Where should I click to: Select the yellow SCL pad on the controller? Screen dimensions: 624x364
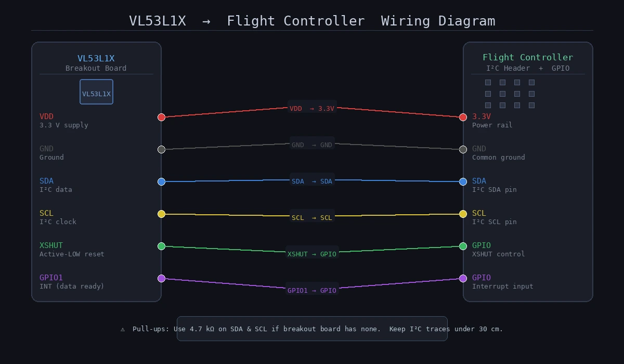point(463,213)
